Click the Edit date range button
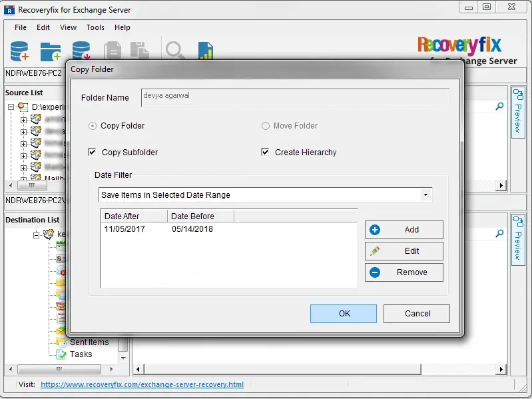This screenshot has height=399, width=532. click(403, 251)
